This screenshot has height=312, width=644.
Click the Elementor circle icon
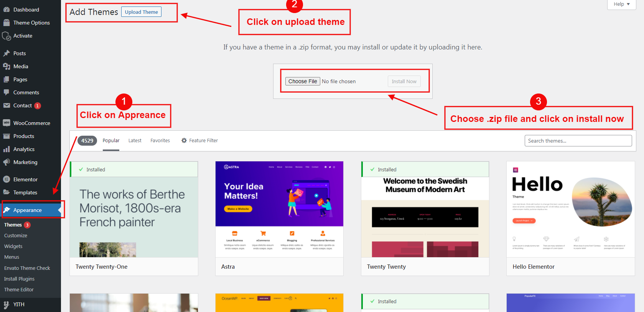pyautogui.click(x=7, y=179)
